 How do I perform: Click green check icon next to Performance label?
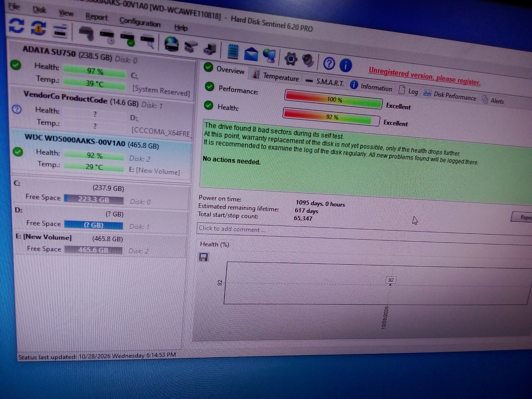(x=210, y=87)
